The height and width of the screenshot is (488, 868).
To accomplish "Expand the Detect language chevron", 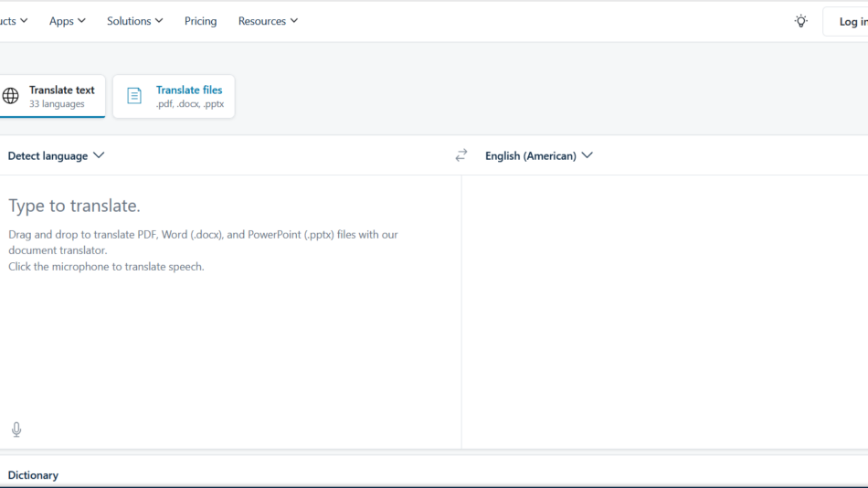I will (99, 155).
